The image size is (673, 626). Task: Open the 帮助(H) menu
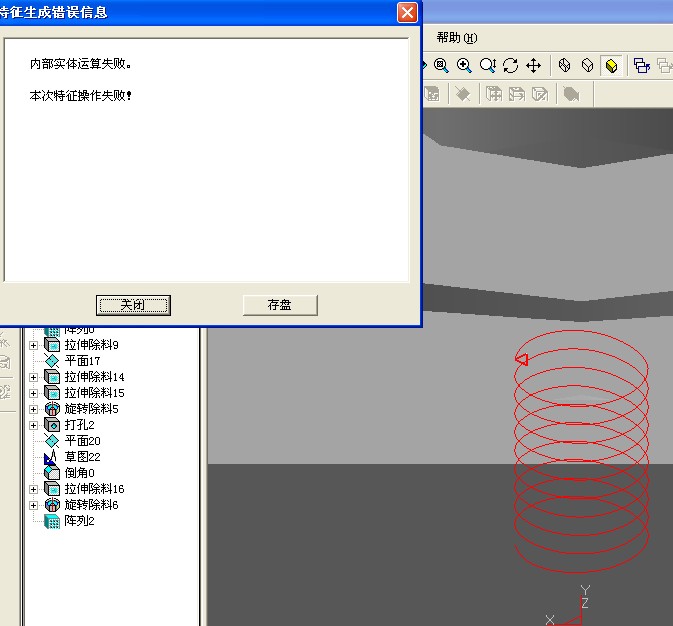[457, 38]
